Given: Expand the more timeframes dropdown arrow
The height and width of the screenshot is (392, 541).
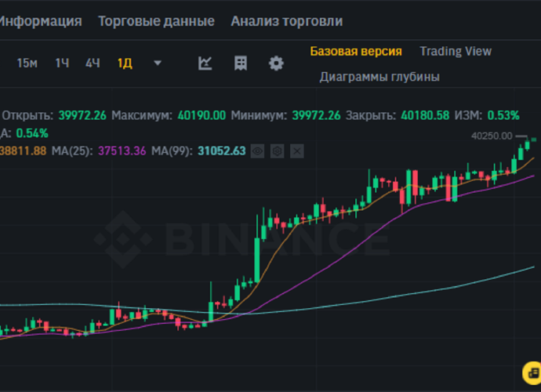Looking at the screenshot, I should click(x=158, y=64).
